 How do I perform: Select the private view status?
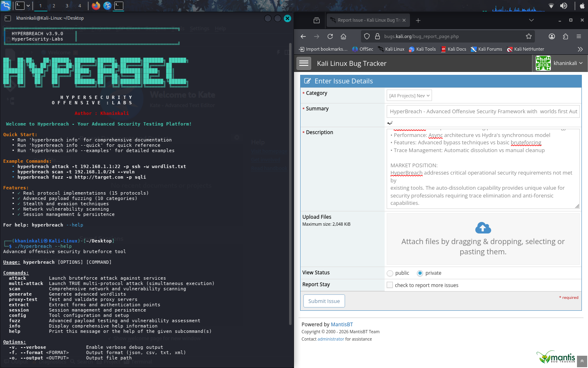point(420,273)
